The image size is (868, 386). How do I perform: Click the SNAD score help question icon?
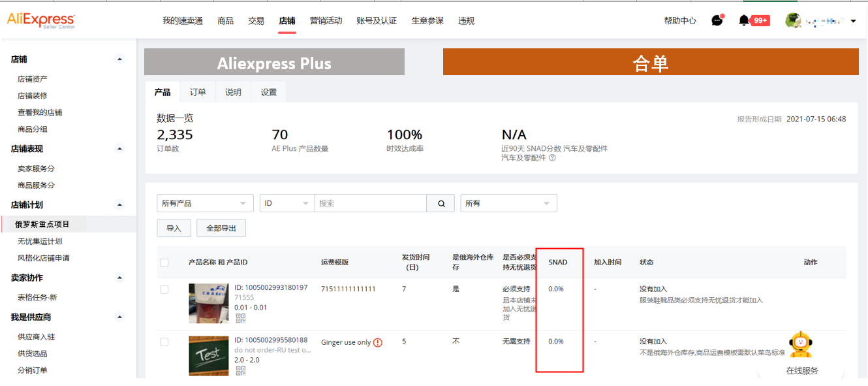tap(552, 157)
